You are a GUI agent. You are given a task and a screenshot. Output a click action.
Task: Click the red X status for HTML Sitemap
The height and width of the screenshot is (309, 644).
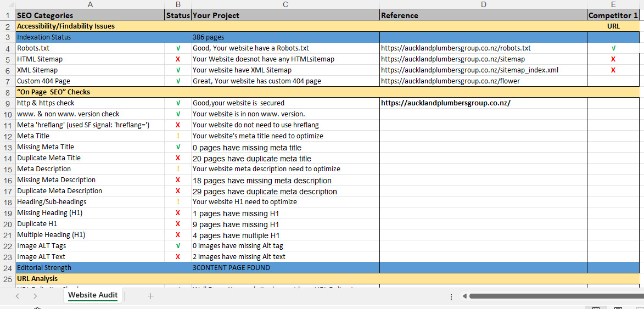[x=178, y=59]
